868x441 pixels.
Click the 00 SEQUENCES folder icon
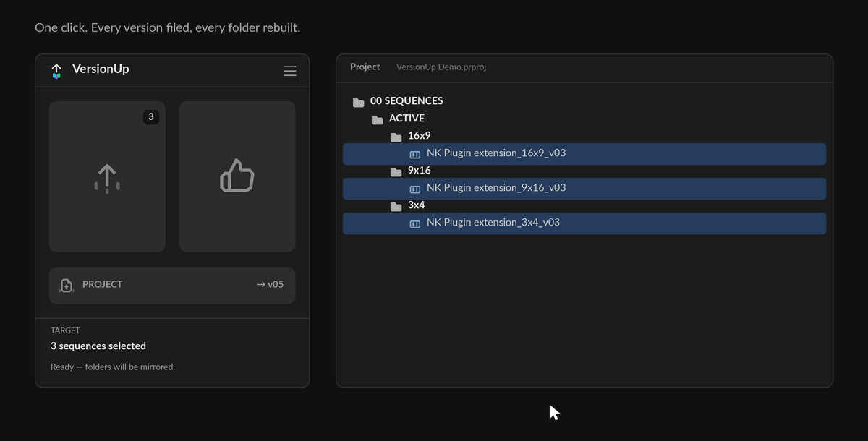(358, 102)
